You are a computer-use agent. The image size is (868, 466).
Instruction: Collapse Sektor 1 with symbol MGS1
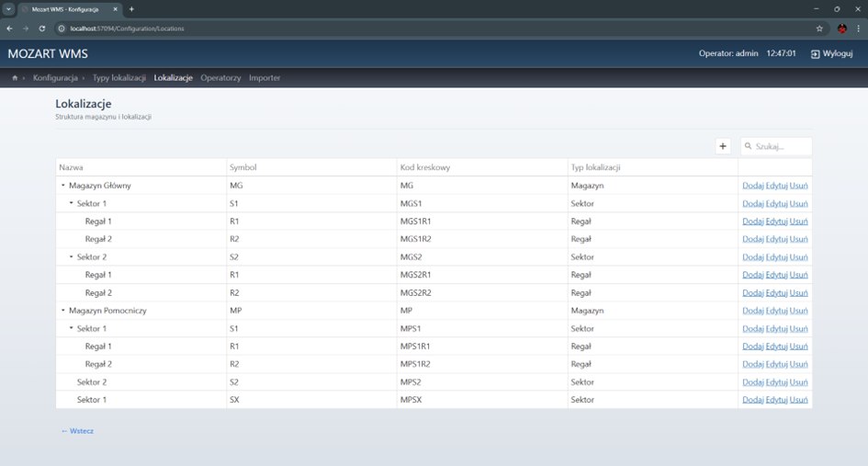[72, 203]
